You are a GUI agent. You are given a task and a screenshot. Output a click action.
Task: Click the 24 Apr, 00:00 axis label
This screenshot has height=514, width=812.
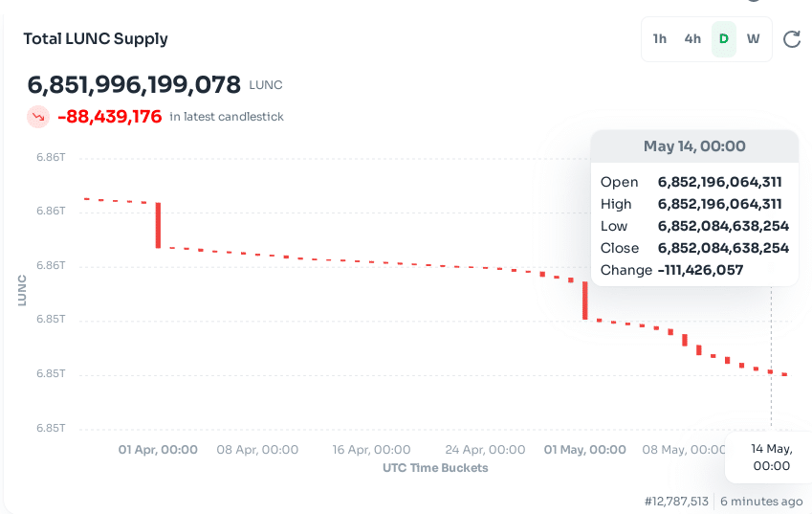[x=485, y=450]
